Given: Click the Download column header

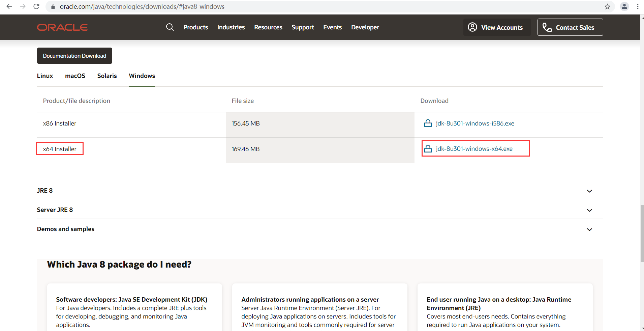Looking at the screenshot, I should click(x=434, y=101).
